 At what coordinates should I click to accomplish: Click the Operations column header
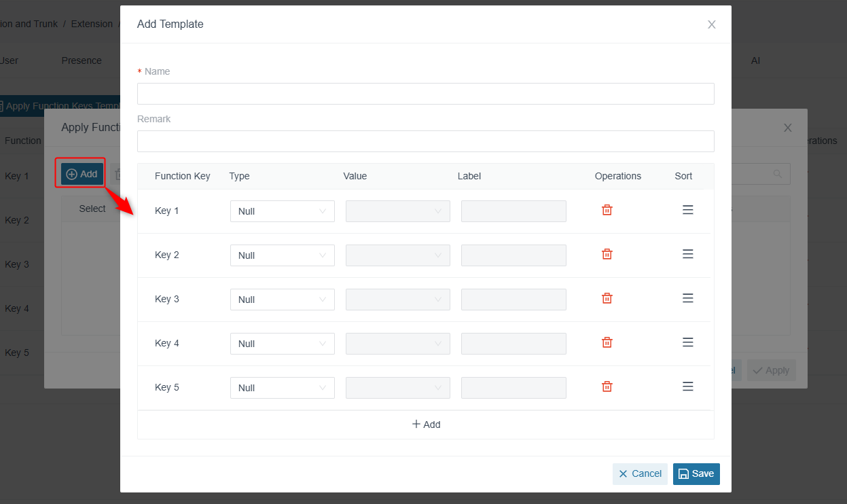click(618, 176)
